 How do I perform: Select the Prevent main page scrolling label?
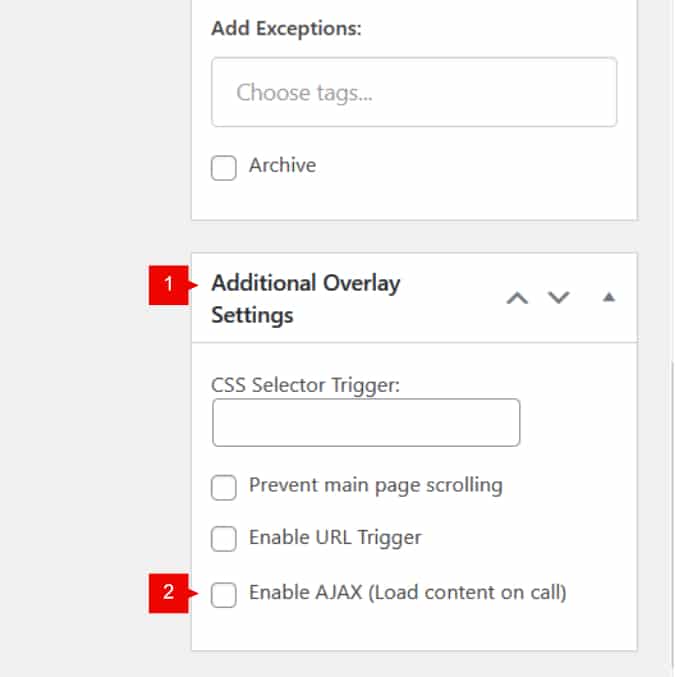tap(375, 486)
